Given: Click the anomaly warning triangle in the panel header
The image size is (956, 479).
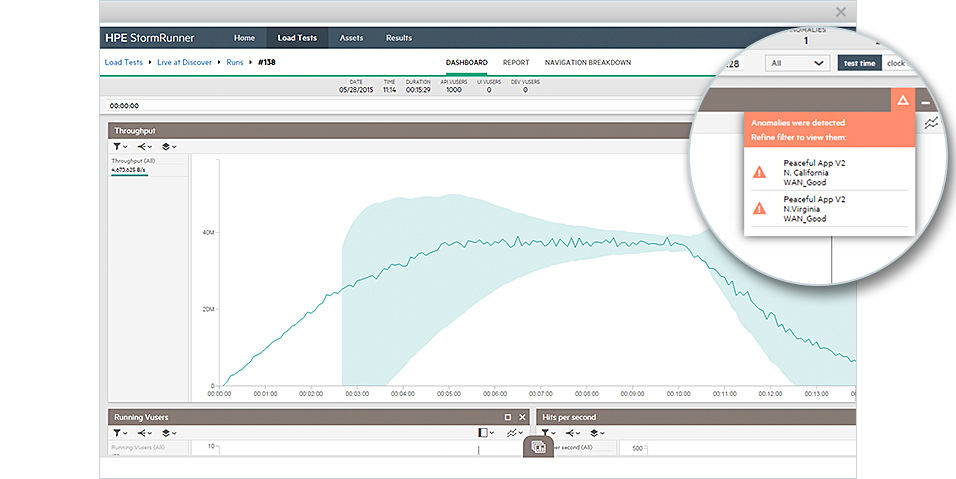Looking at the screenshot, I should (x=903, y=100).
